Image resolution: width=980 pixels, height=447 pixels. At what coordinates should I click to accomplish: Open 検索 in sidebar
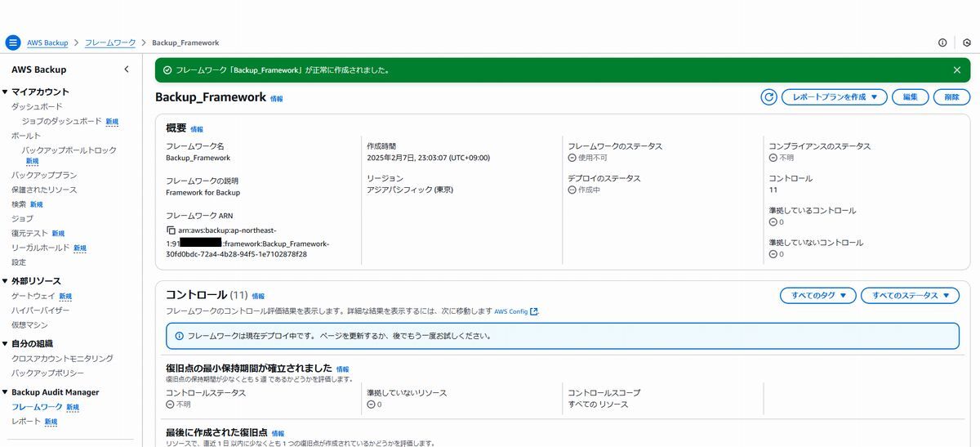point(19,204)
